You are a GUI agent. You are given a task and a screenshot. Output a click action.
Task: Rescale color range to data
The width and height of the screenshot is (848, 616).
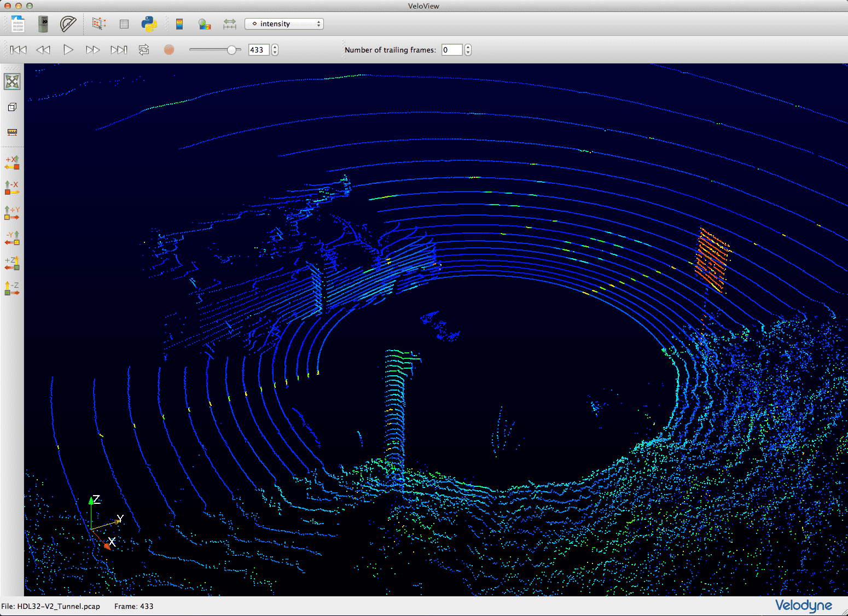tap(230, 24)
